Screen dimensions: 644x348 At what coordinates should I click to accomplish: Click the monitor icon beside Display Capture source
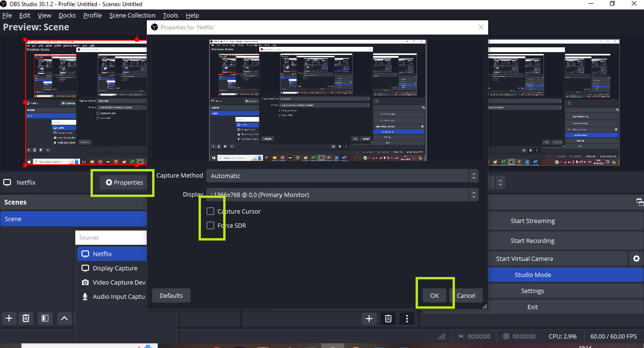pyautogui.click(x=85, y=268)
